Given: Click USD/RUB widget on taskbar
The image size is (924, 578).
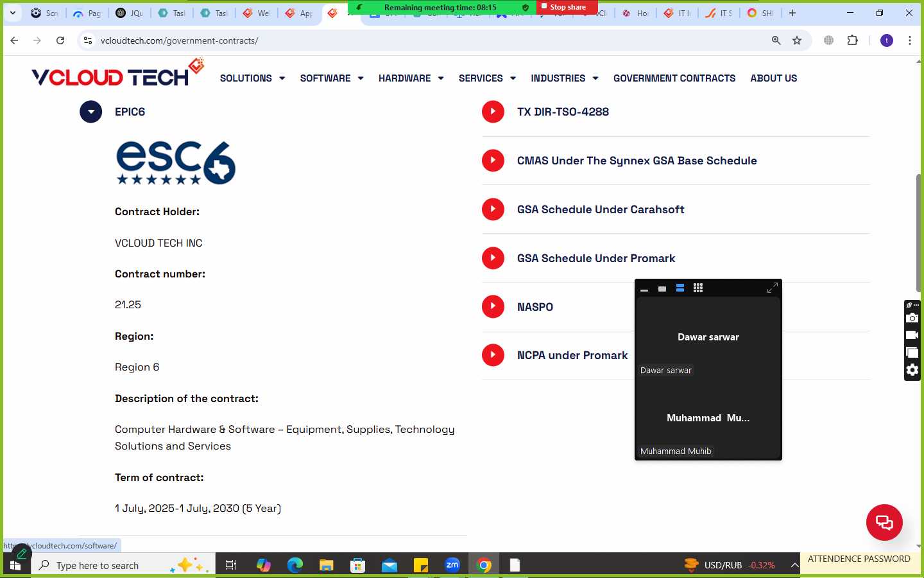Looking at the screenshot, I should pyautogui.click(x=730, y=565).
